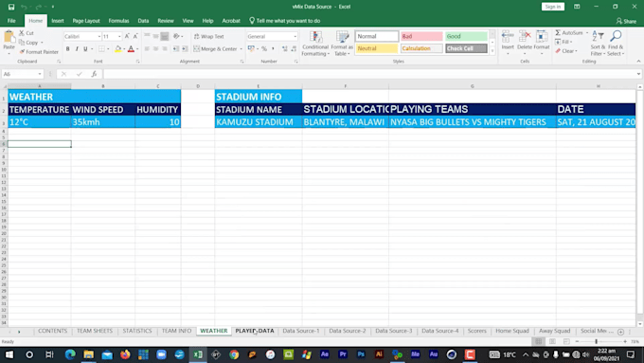The image size is (644, 363).
Task: Click the AutoSum sigma icon
Action: click(558, 32)
